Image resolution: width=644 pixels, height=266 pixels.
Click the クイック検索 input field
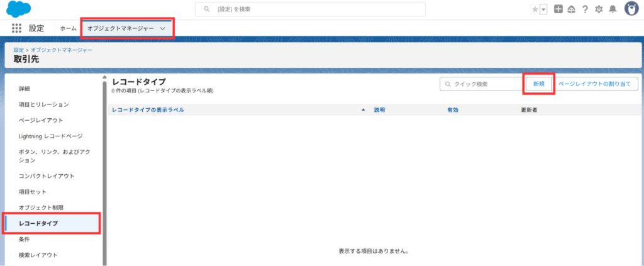(x=481, y=84)
